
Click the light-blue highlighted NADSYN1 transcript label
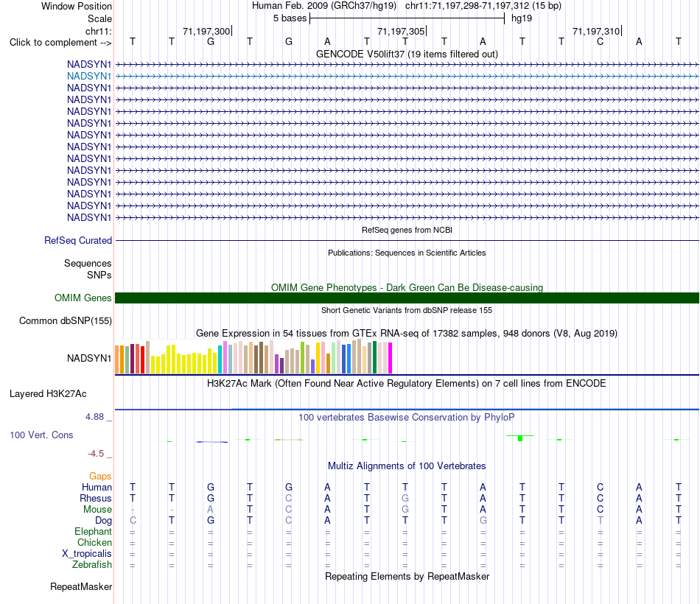(89, 77)
